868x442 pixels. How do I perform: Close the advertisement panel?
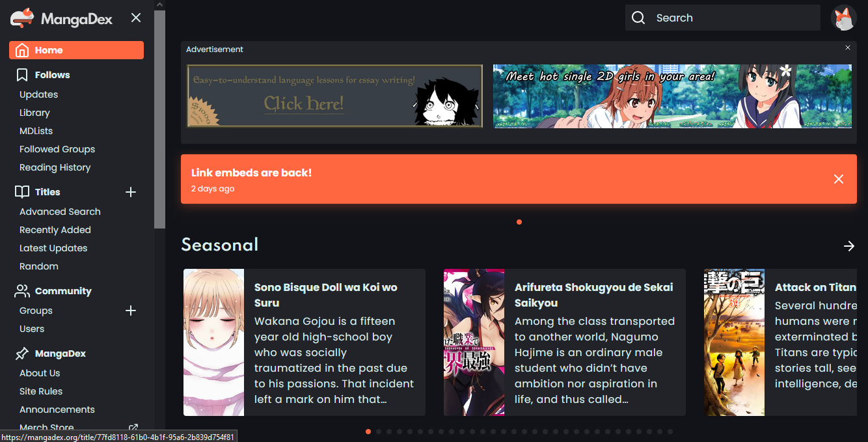point(847,48)
